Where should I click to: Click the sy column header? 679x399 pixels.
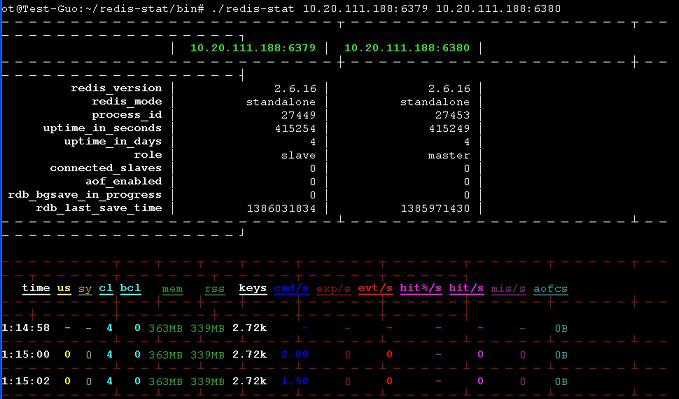tap(85, 289)
